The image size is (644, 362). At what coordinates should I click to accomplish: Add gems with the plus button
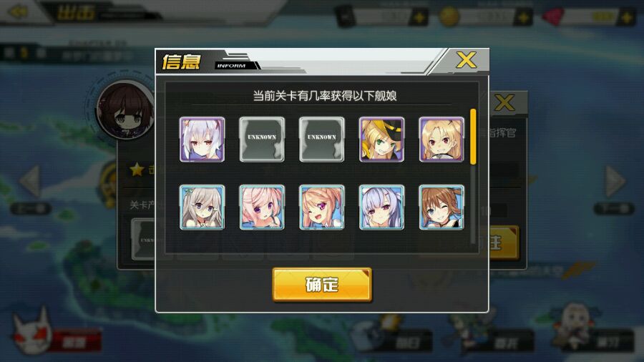pos(627,18)
